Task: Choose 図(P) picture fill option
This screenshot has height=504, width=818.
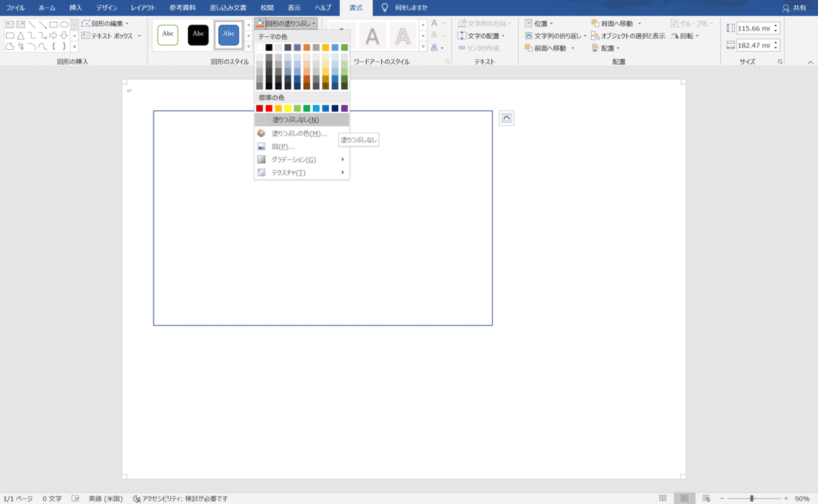Action: [x=302, y=146]
